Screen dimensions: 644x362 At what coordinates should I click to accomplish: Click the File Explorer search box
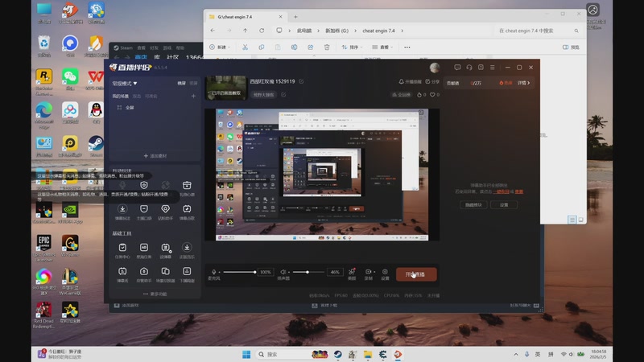538,31
